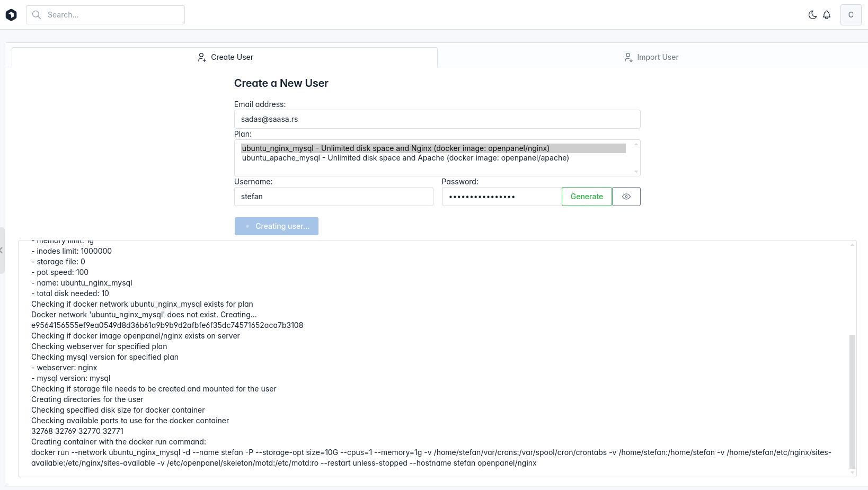Click log line '- mysql version: mysql'
This screenshot has height=490, width=868.
(71, 378)
